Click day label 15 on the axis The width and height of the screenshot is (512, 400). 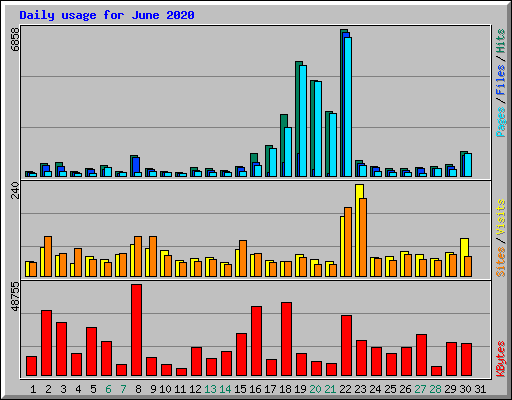pyautogui.click(x=240, y=389)
